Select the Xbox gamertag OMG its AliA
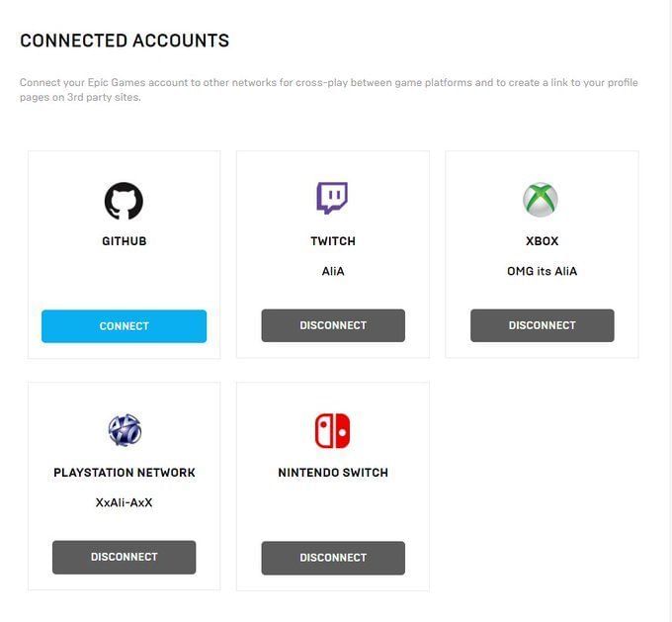This screenshot has width=672, height=622. [x=542, y=271]
